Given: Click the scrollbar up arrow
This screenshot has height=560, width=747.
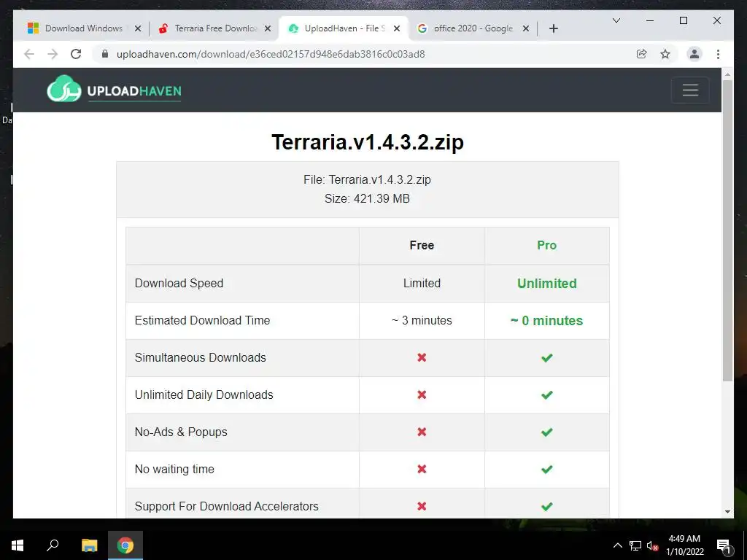Looking at the screenshot, I should tap(727, 74).
